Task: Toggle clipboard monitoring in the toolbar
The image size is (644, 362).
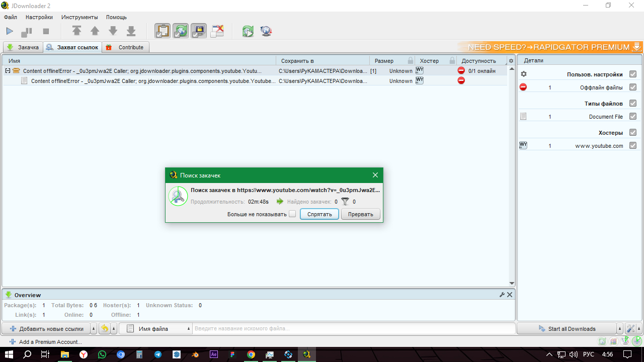Action: pos(163,31)
